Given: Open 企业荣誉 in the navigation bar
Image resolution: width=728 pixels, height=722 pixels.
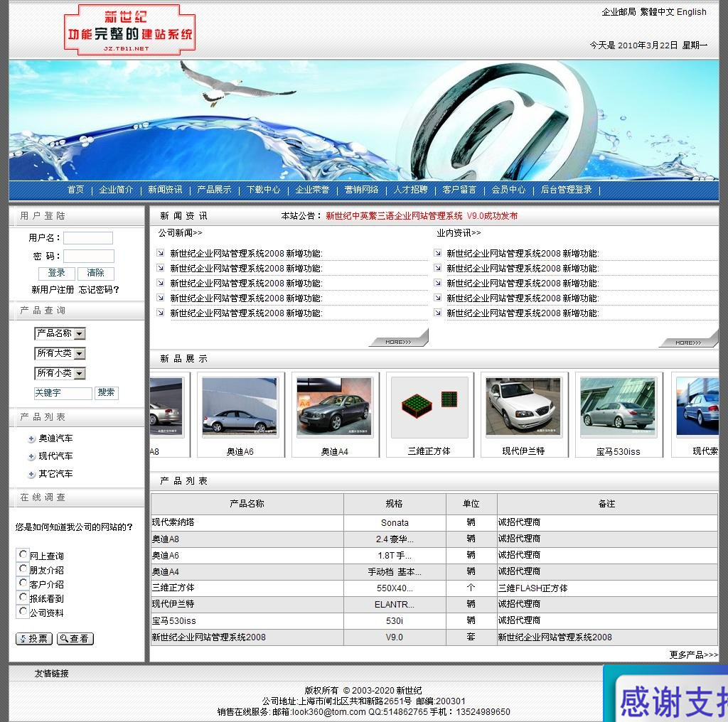Looking at the screenshot, I should coord(313,190).
